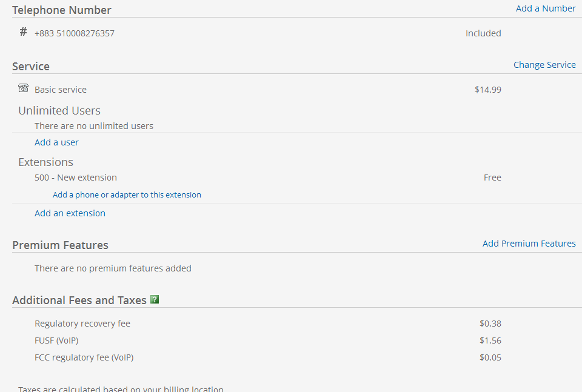The height and width of the screenshot is (392, 582).
Task: Select the Regulatory recovery fee row
Action: pos(267,324)
